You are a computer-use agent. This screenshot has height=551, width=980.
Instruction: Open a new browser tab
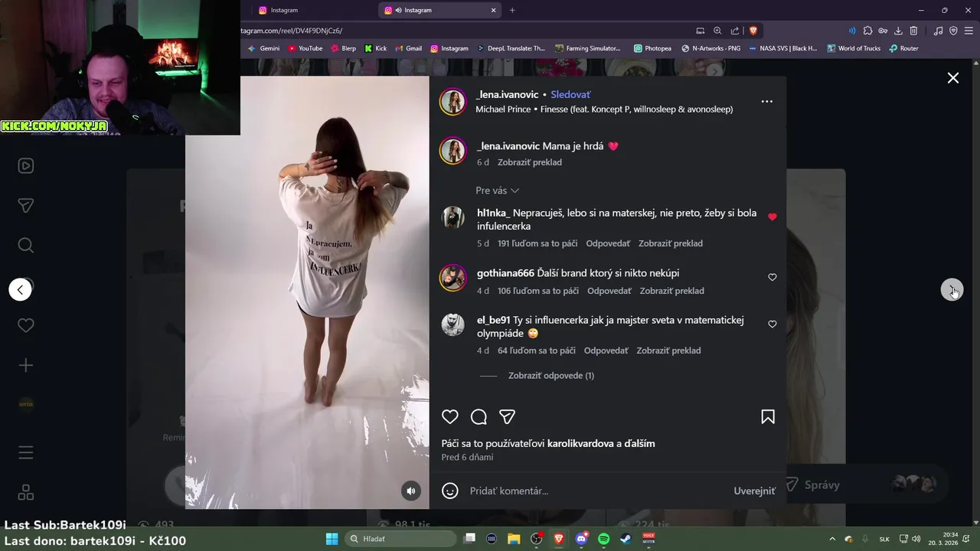512,10
